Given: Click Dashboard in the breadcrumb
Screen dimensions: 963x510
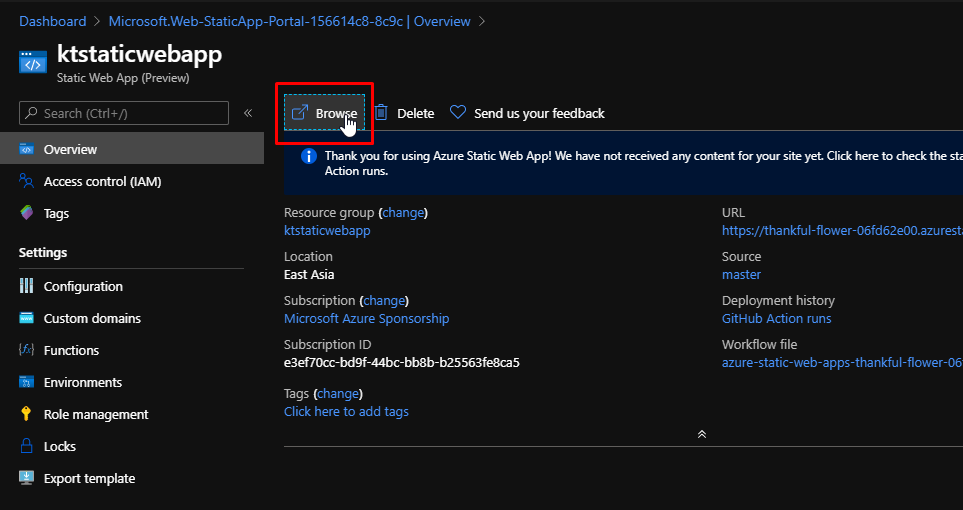Looking at the screenshot, I should pyautogui.click(x=53, y=21).
